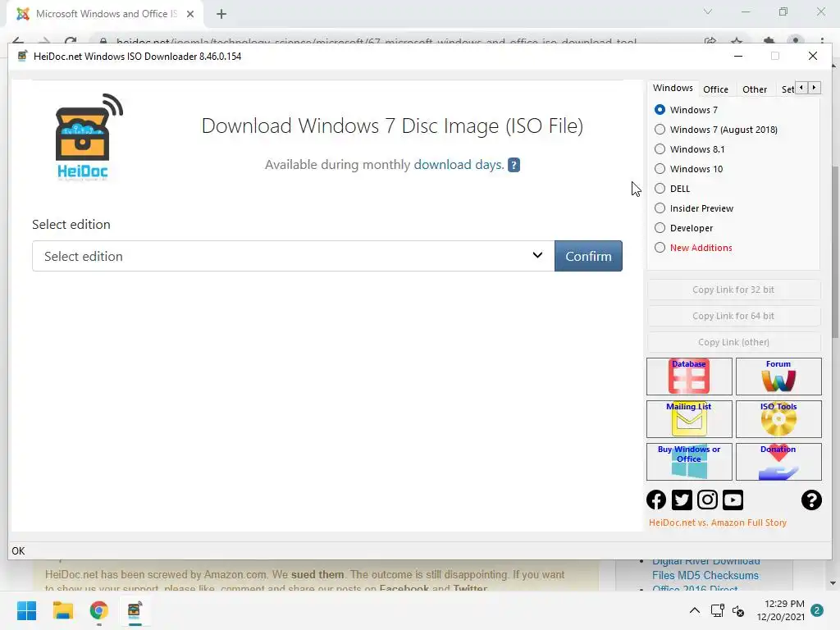The image size is (840, 630).
Task: Open the Forum icon button
Action: tap(778, 377)
